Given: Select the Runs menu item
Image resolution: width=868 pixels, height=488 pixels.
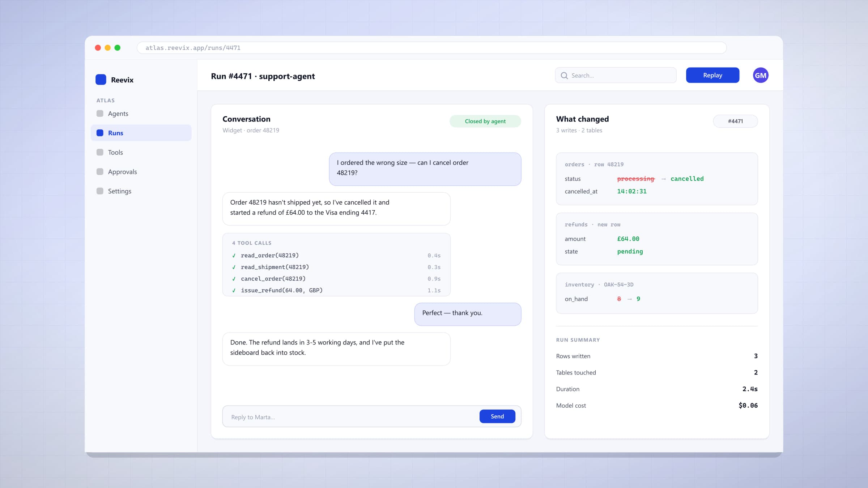Looking at the screenshot, I should [141, 133].
